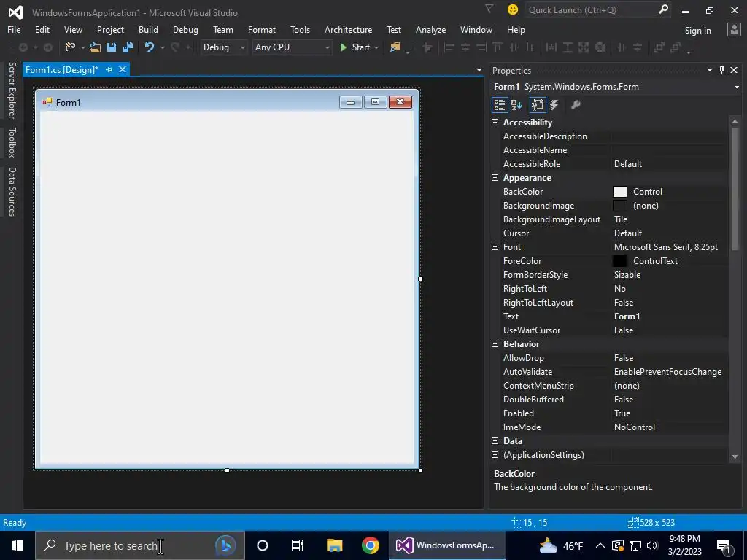Collapse the Appearance category
This screenshot has width=747, height=560.
(x=495, y=178)
